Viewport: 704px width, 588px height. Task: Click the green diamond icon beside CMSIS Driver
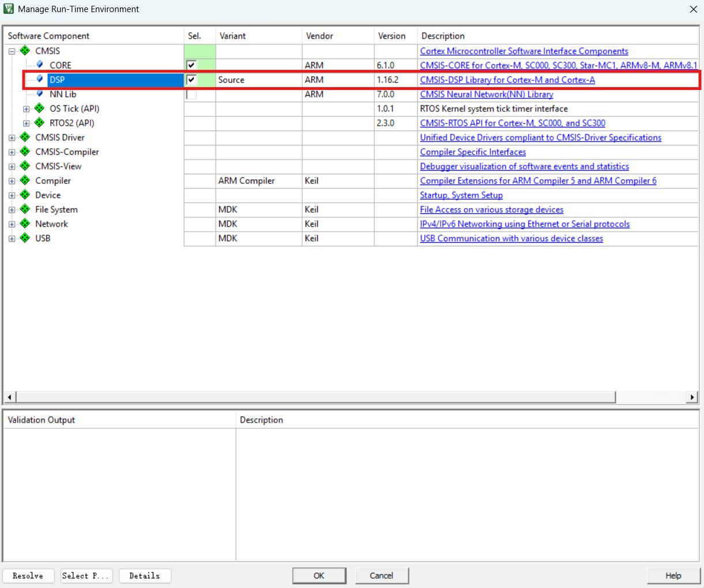tap(25, 137)
